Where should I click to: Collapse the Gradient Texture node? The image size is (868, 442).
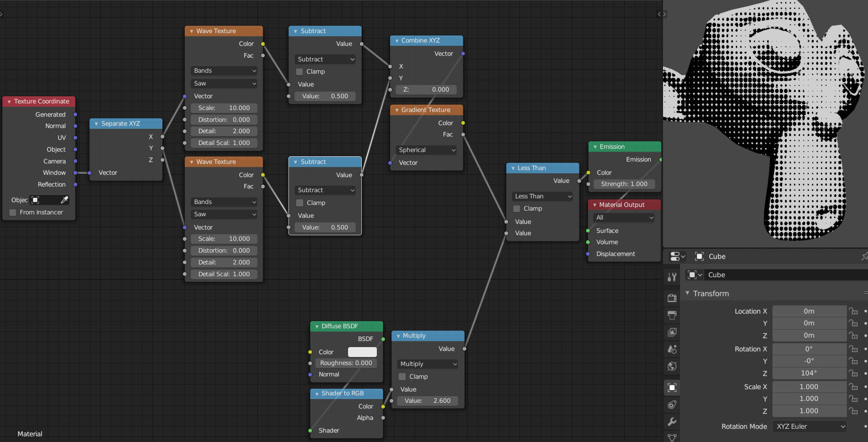click(397, 110)
